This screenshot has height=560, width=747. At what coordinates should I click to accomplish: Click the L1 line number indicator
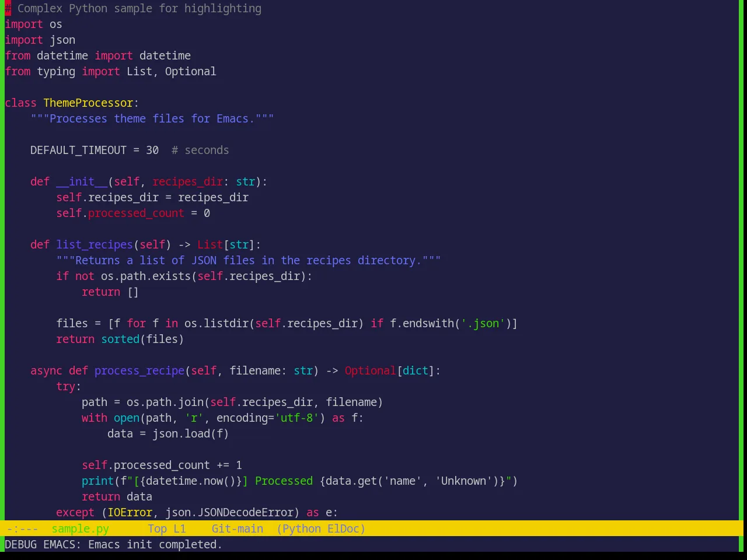coord(179,528)
